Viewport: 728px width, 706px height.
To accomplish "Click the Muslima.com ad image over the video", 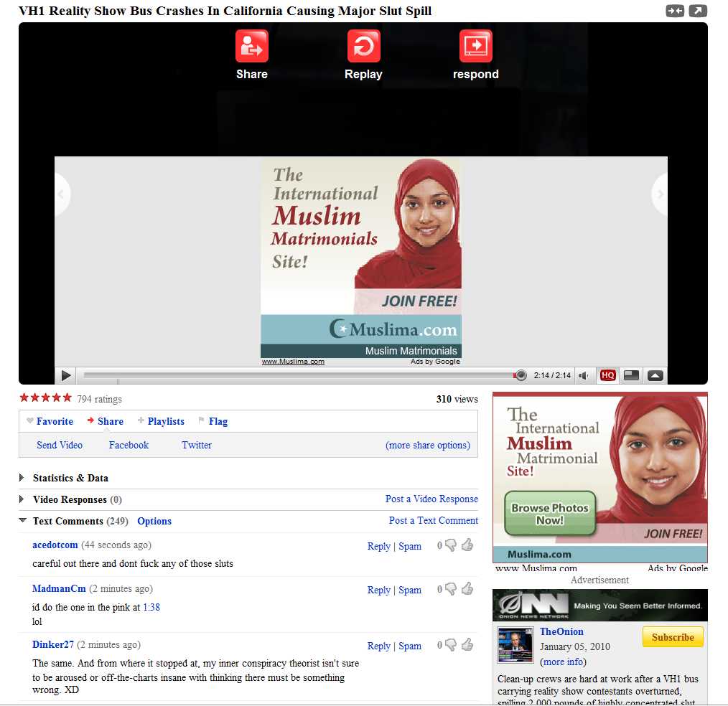I will coord(360,258).
